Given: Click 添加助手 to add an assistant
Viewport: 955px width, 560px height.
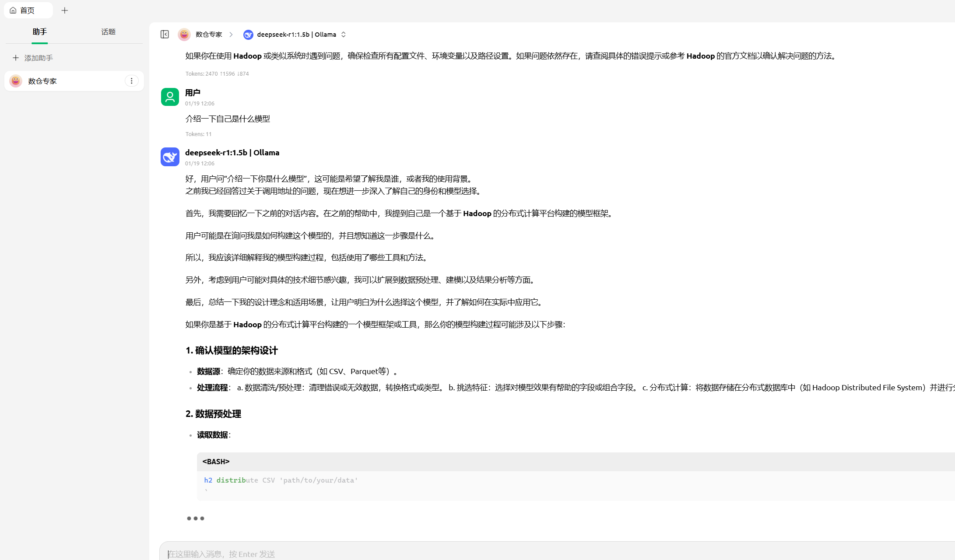Looking at the screenshot, I should tap(39, 58).
